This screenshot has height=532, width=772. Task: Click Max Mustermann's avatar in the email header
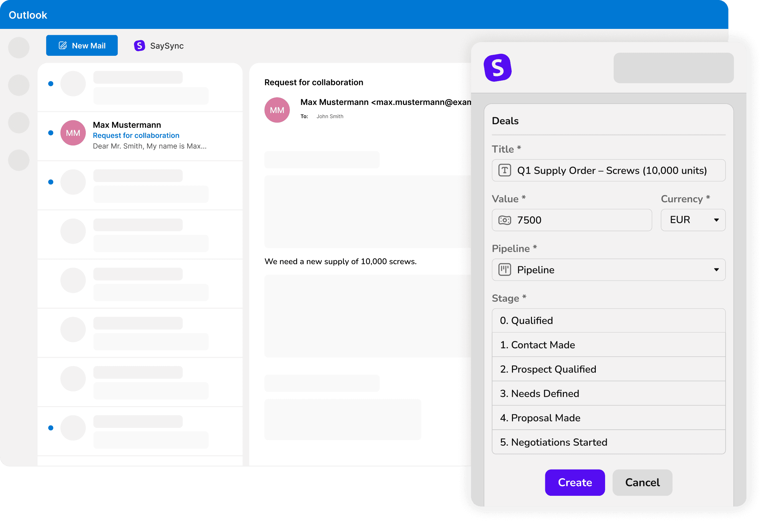(x=277, y=110)
